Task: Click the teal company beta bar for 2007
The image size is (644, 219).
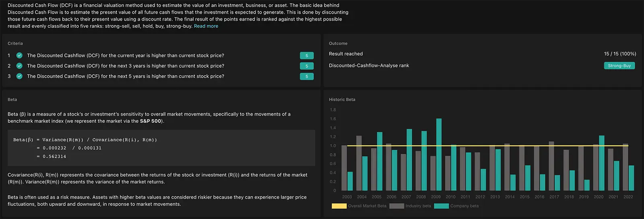Action: click(x=409, y=160)
